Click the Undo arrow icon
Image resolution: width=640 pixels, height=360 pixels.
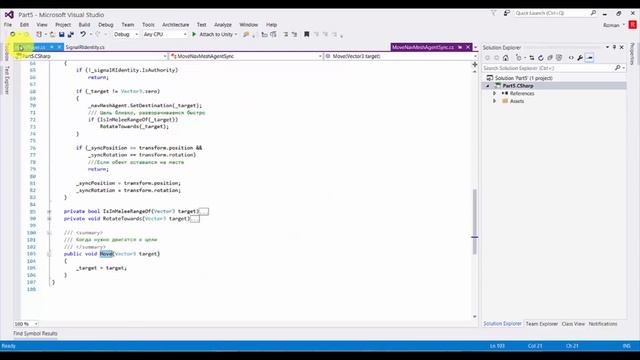83,35
